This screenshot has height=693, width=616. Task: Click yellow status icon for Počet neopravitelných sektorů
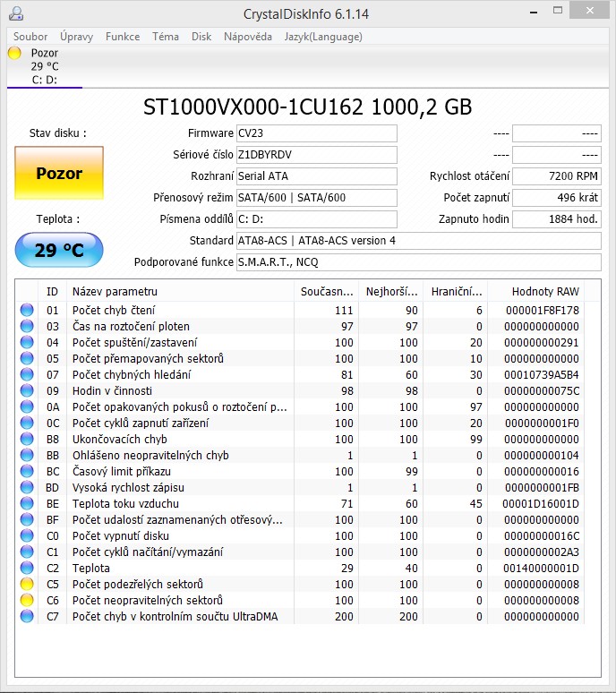(27, 601)
